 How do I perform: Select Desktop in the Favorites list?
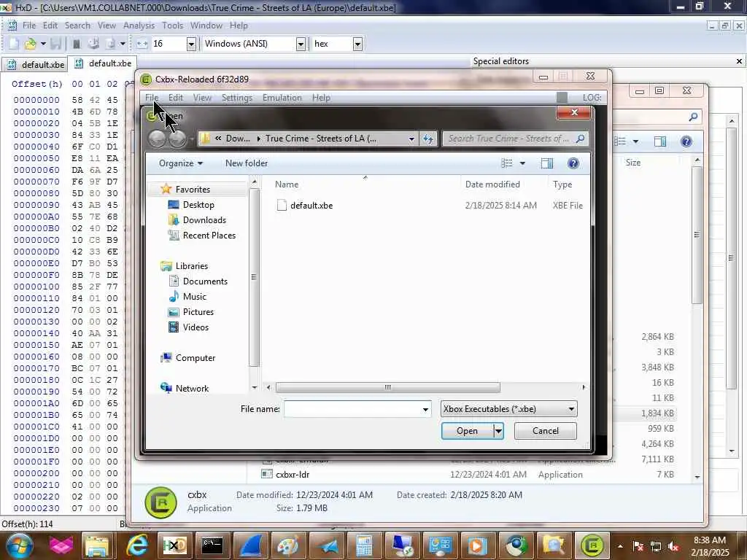(198, 205)
